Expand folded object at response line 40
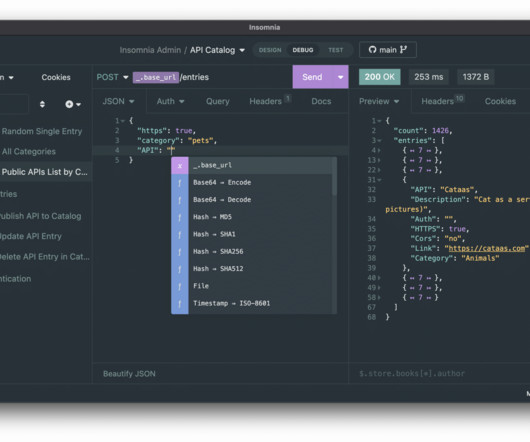This screenshot has height=442, width=530. 379,278
